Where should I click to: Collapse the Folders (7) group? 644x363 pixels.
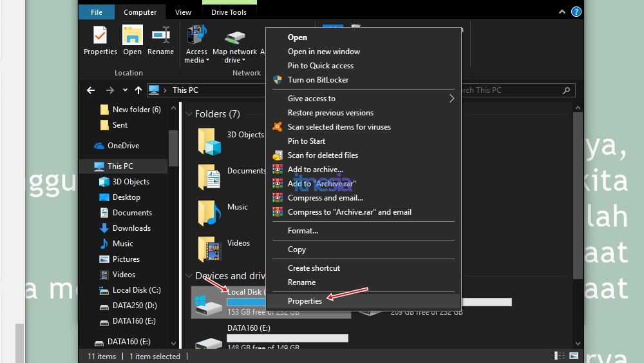[189, 114]
